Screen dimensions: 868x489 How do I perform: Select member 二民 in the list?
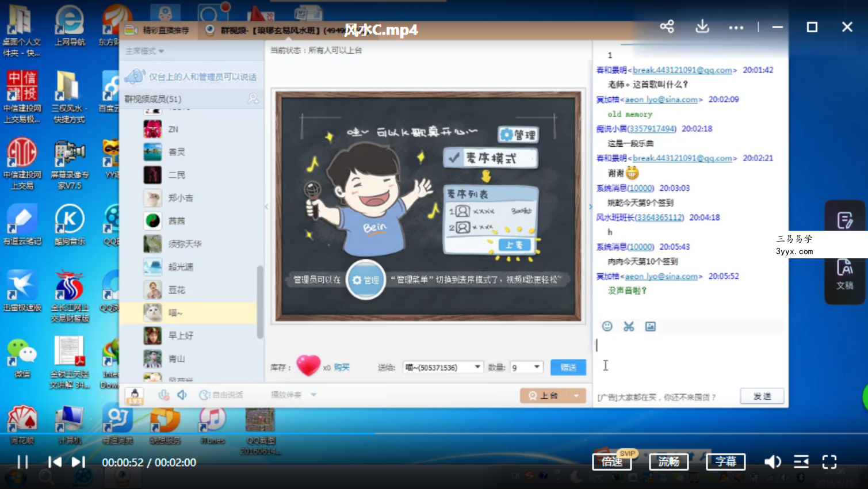click(x=189, y=175)
